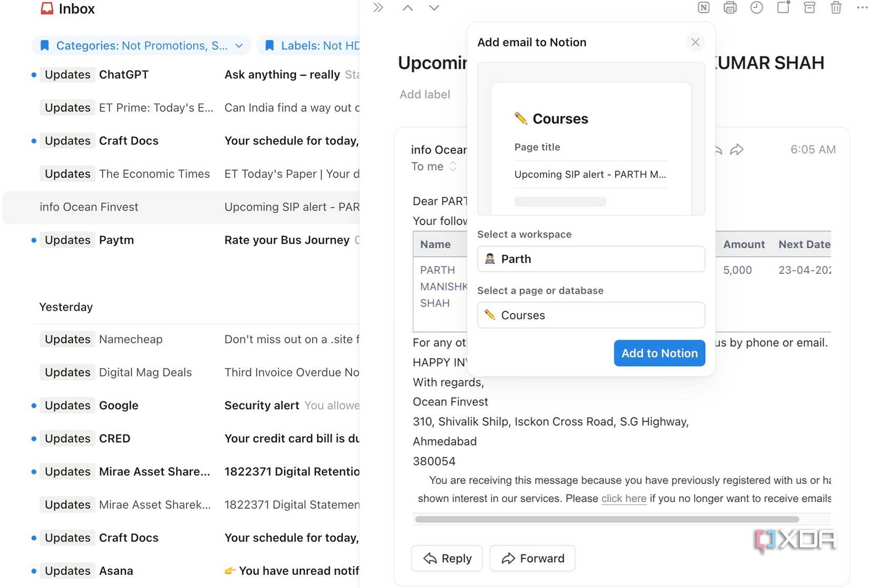Image resolution: width=870 pixels, height=588 pixels.
Task: Click the Notion extension icon in the toolbar
Action: click(x=703, y=8)
